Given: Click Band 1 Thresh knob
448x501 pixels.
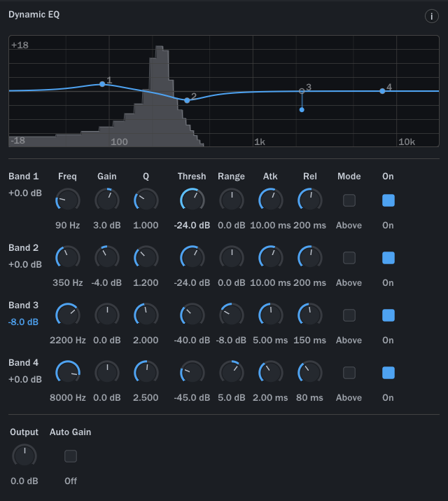Looking at the screenshot, I should [192, 200].
